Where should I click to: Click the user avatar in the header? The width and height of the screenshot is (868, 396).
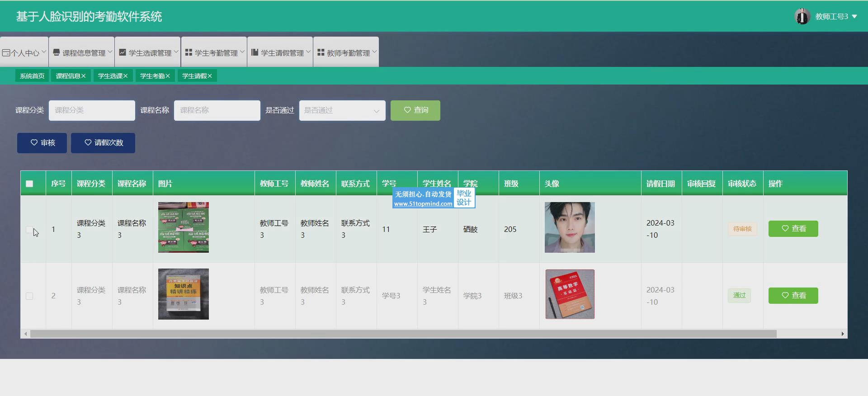[x=802, y=16]
